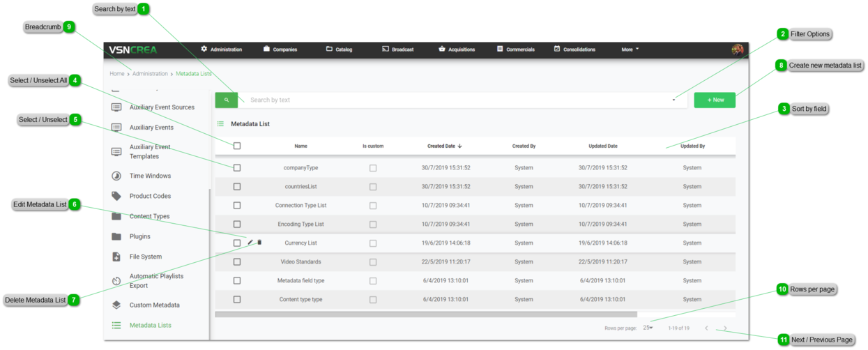Select Product Codes tag icon in sidebar

(116, 197)
